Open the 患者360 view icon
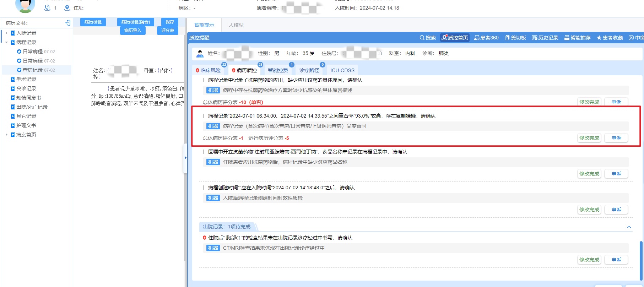This screenshot has width=644, height=287. 477,38
